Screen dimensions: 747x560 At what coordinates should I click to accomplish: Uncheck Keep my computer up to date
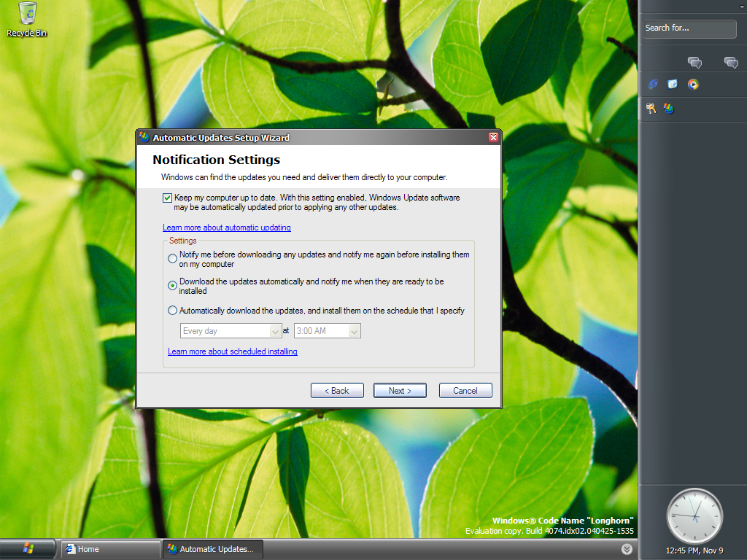[x=168, y=198]
